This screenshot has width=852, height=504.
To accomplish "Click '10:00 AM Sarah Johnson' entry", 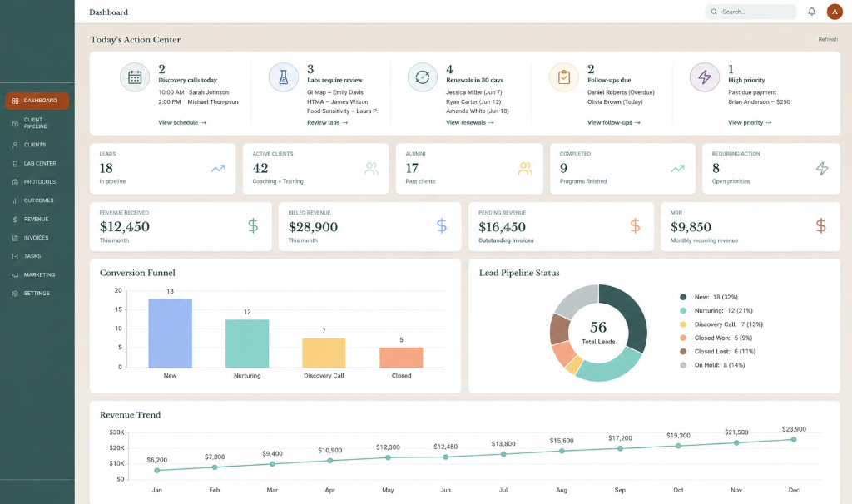I will click(x=193, y=92).
